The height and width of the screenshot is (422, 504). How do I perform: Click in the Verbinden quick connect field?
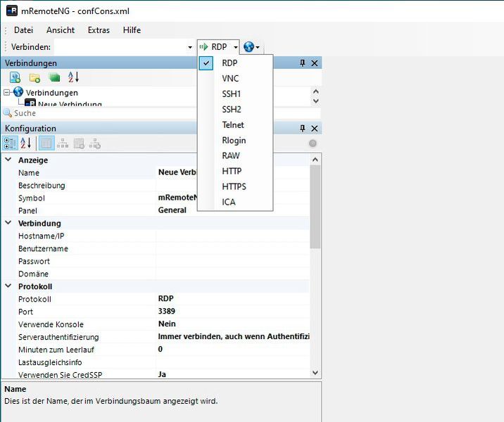(x=120, y=47)
